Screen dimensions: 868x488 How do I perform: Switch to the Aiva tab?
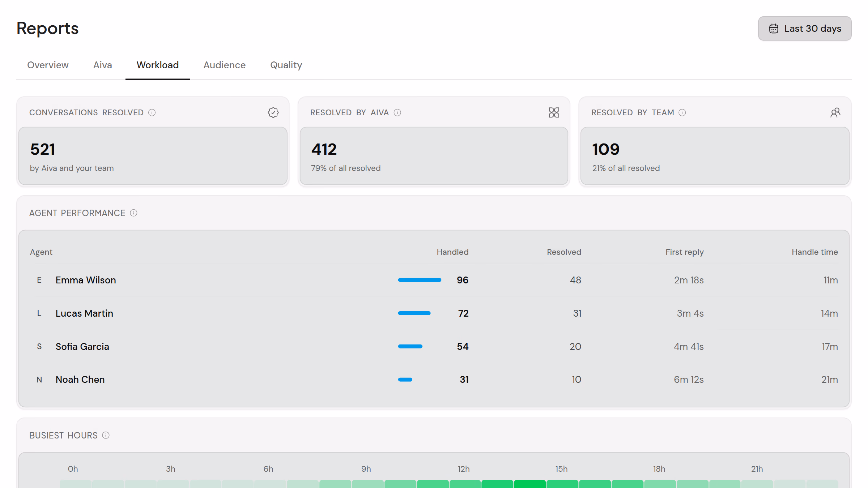(x=103, y=65)
